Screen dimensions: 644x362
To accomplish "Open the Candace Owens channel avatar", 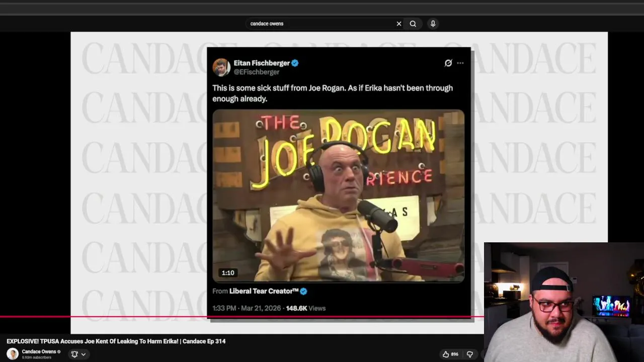I will [x=13, y=354].
